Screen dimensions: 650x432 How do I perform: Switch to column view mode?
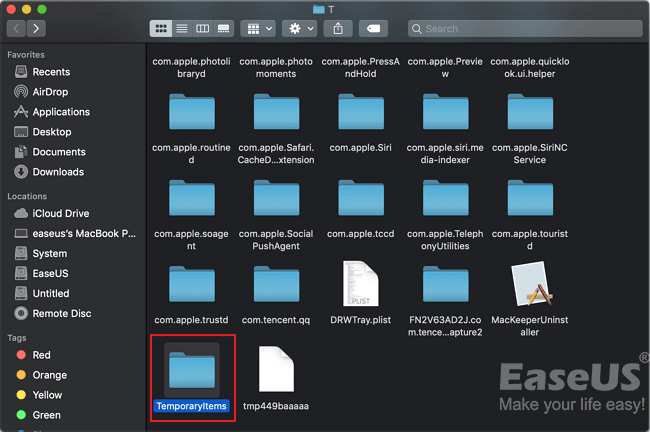[x=203, y=28]
